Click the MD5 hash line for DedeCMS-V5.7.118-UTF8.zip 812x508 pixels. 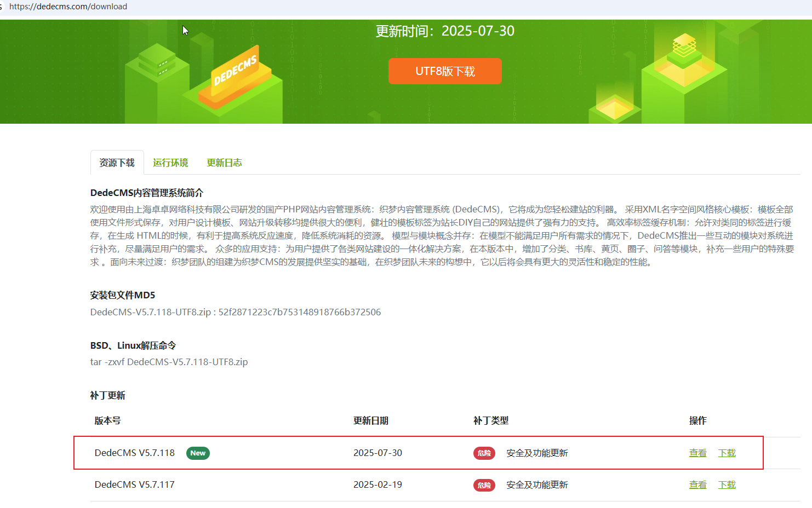click(236, 312)
